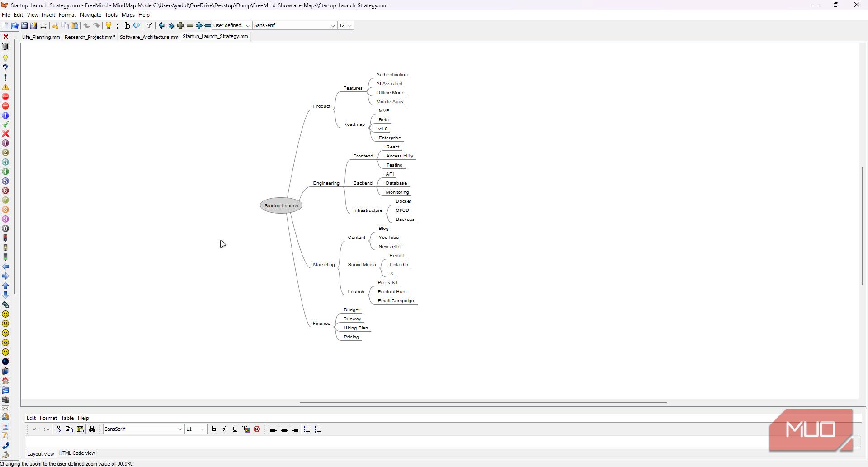The height and width of the screenshot is (467, 868).
Task: Add priority 1 icon to node
Action: (5, 143)
